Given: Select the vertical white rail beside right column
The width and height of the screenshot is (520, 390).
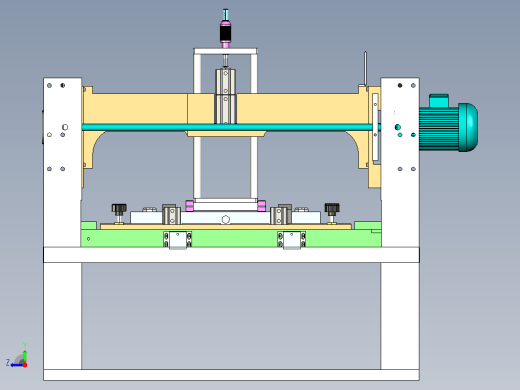Looking at the screenshot, I should (x=375, y=127).
